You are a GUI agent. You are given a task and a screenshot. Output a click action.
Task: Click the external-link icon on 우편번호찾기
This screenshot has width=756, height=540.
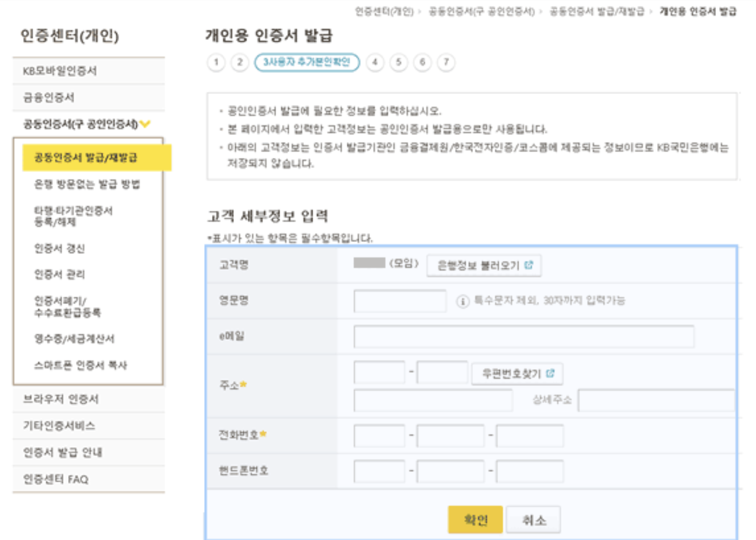(x=551, y=374)
